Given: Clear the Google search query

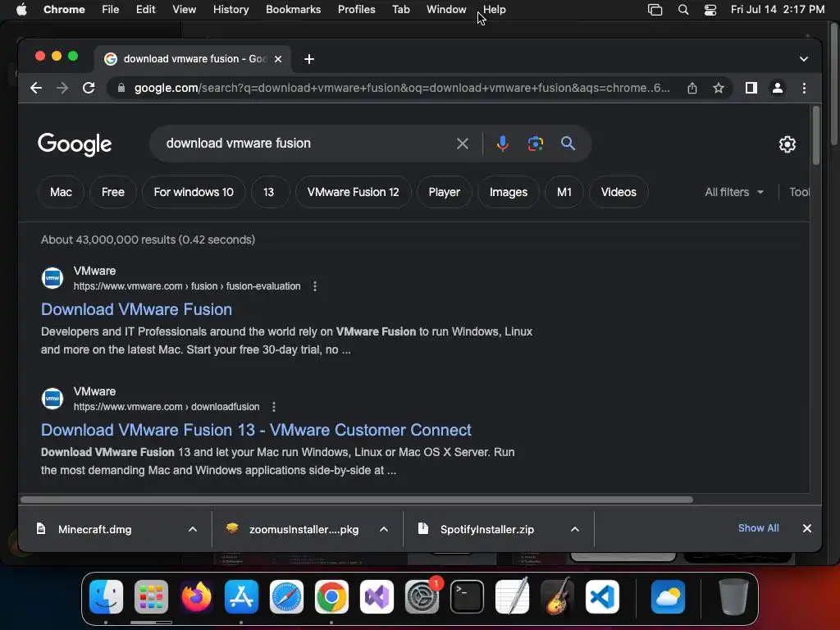Looking at the screenshot, I should point(463,144).
